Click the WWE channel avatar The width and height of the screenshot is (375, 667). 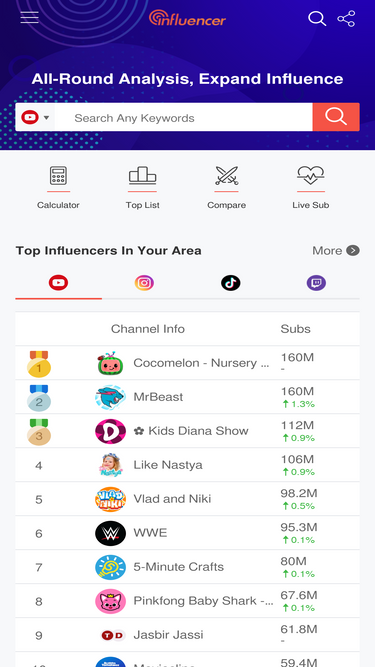click(x=111, y=533)
